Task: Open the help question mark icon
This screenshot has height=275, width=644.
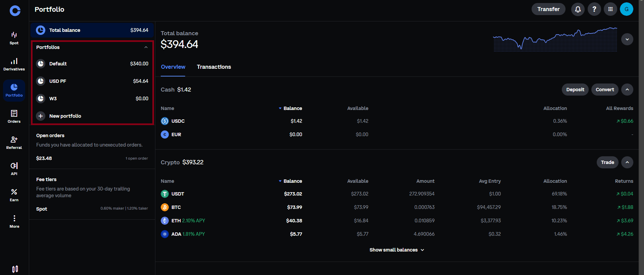Action: [x=594, y=9]
